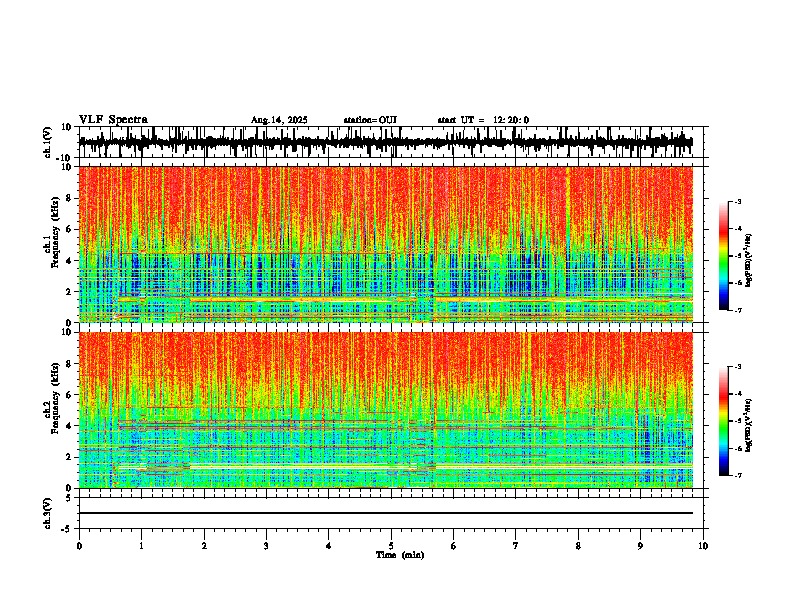This screenshot has width=792, height=612.
Task: Click the "ch.3(V)" axis label
Action: click(x=48, y=513)
